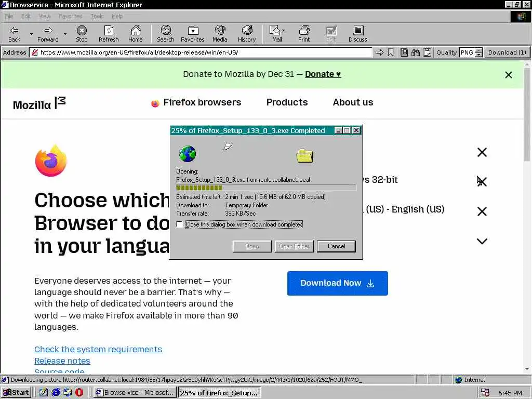Show the History pane
The width and height of the screenshot is (532, 399).
click(x=247, y=34)
